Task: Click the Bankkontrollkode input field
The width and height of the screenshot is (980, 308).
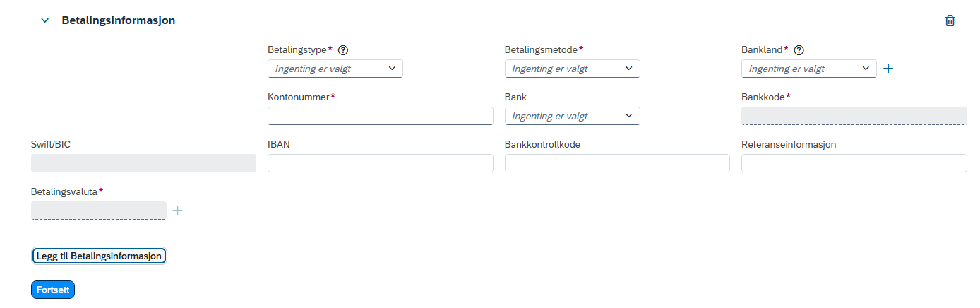Action: pos(617,163)
